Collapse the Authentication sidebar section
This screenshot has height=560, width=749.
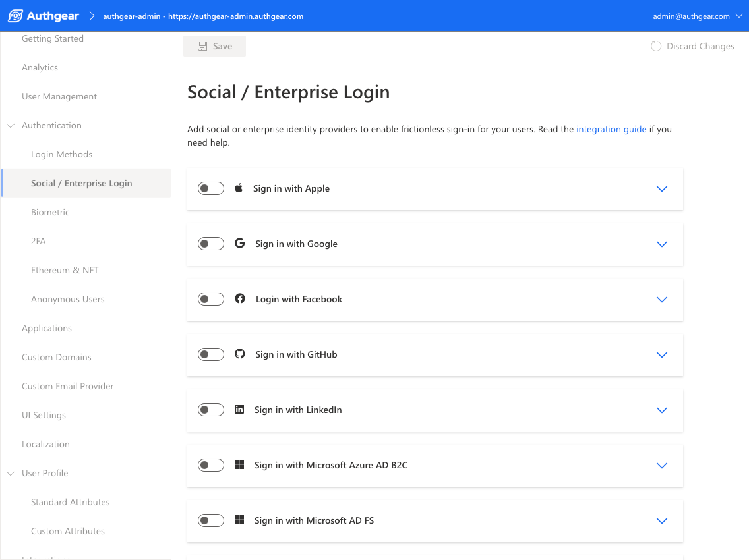[x=11, y=125]
